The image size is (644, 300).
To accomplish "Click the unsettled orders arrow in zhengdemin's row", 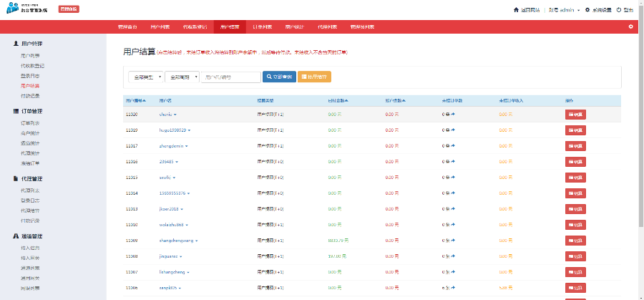I will (453, 146).
